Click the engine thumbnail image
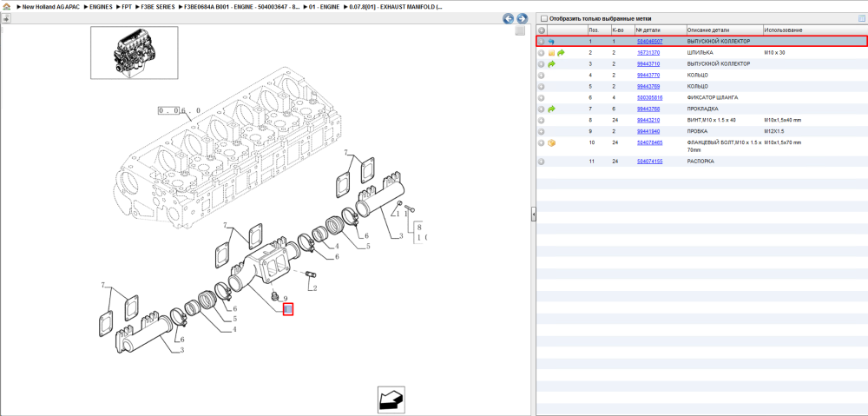The image size is (868, 416). [135, 53]
